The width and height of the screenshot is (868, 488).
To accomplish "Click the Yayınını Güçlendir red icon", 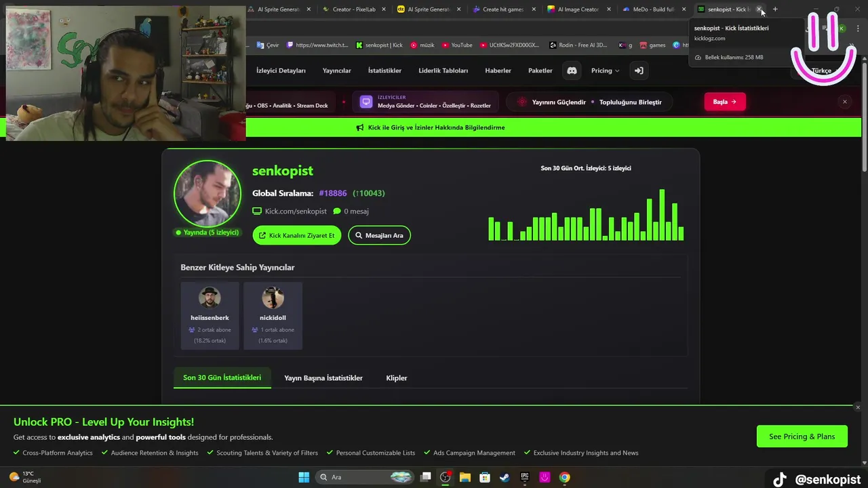I will (x=521, y=102).
